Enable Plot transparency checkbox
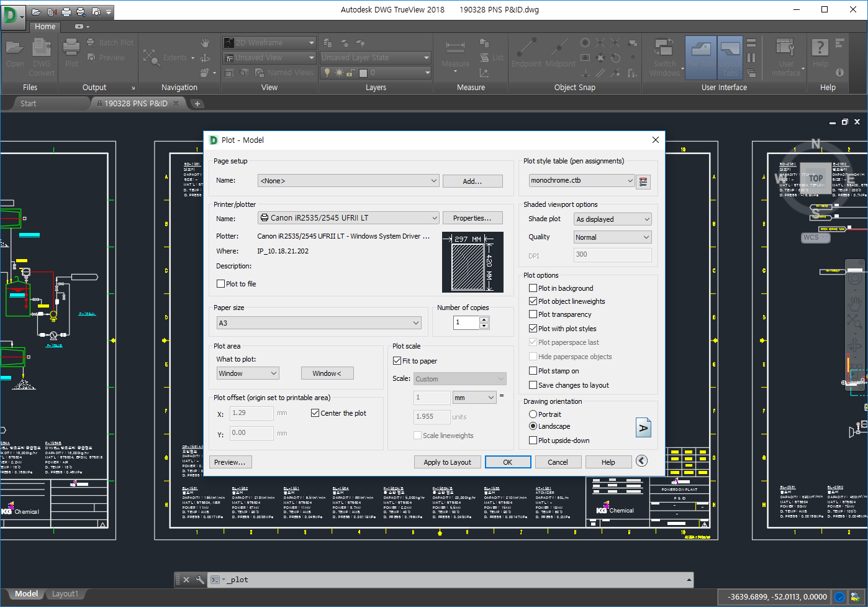The height and width of the screenshot is (607, 868). 533,314
